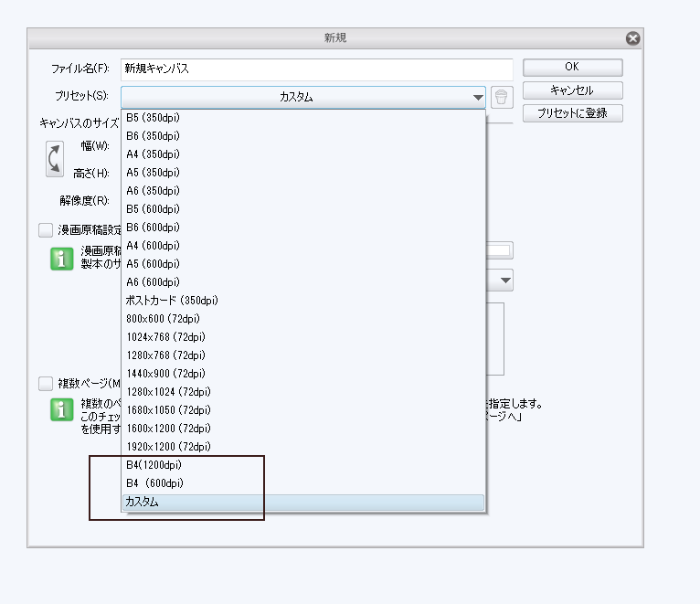Viewport: 700px width, 604px height.
Task: Click the delete preset trash icon
Action: coord(502,97)
